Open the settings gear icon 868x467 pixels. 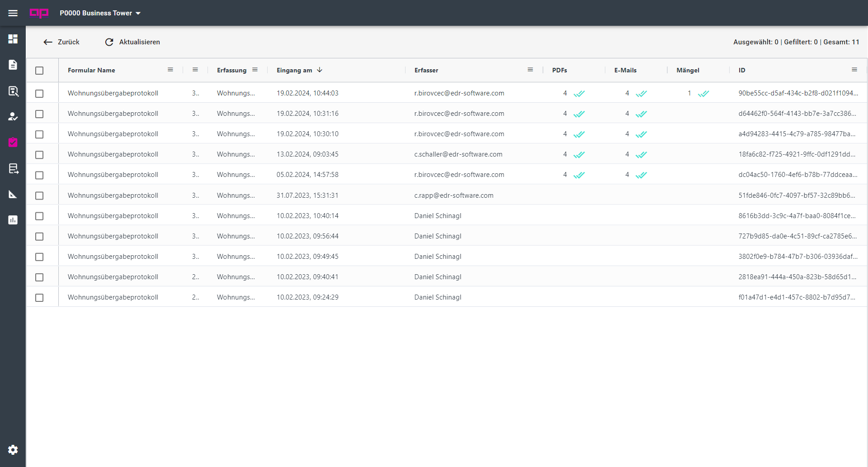click(x=13, y=449)
